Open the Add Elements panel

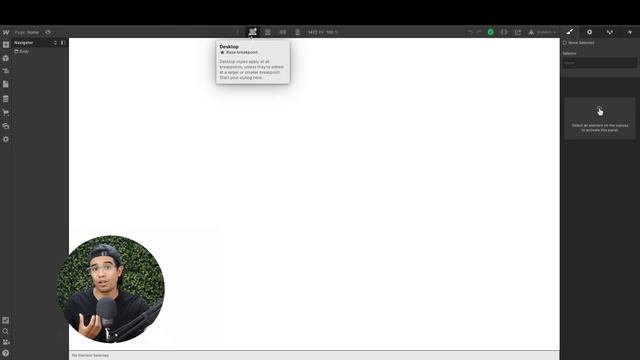pyautogui.click(x=6, y=45)
